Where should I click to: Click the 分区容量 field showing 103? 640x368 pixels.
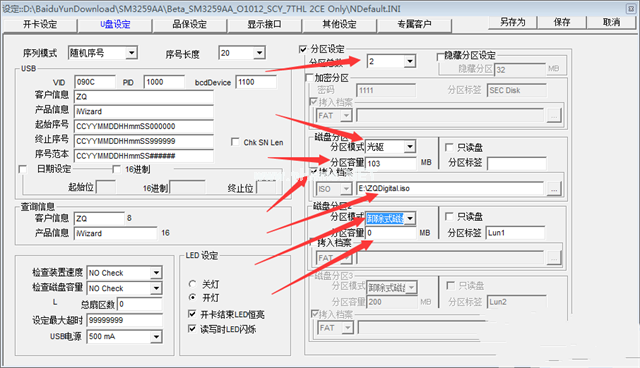point(391,164)
